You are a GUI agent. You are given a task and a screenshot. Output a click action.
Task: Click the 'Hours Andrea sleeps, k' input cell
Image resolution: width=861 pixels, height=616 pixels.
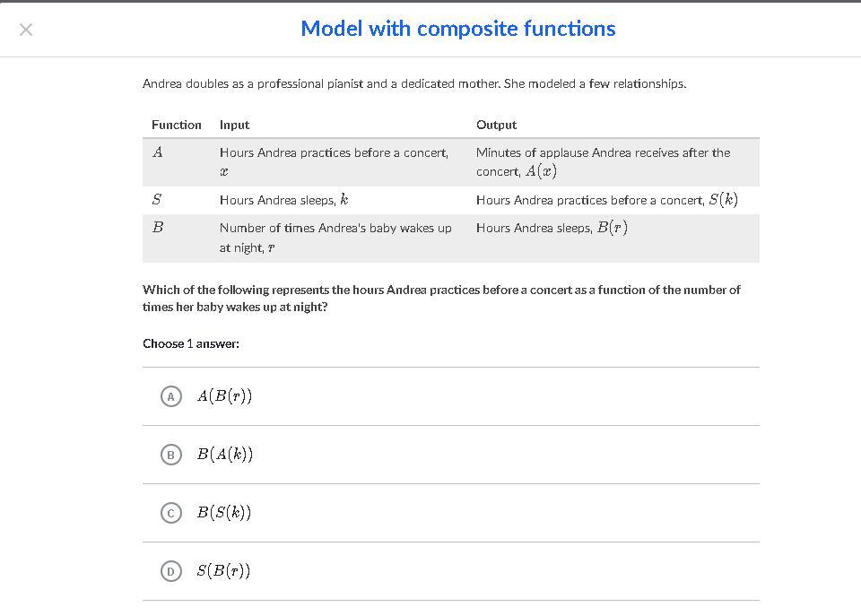(283, 200)
